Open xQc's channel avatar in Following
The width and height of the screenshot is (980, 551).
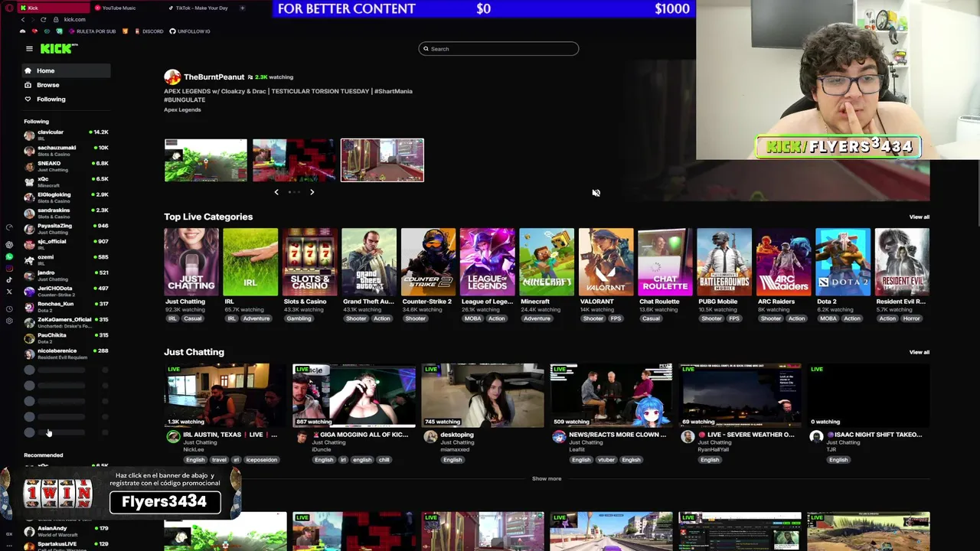click(x=29, y=181)
